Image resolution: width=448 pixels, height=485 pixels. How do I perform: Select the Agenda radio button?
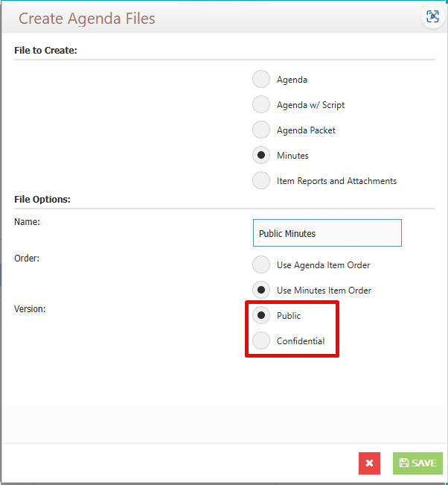261,79
